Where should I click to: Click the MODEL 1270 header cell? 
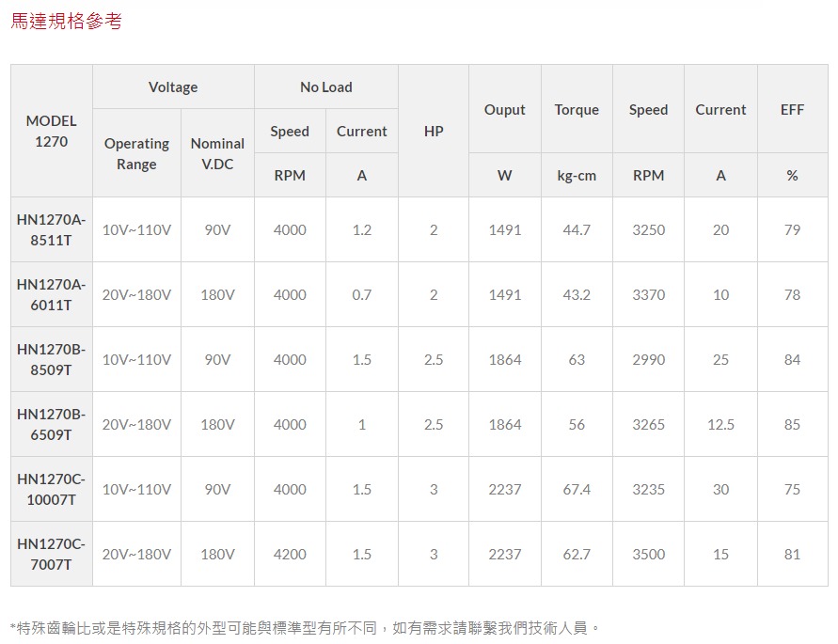pos(52,131)
